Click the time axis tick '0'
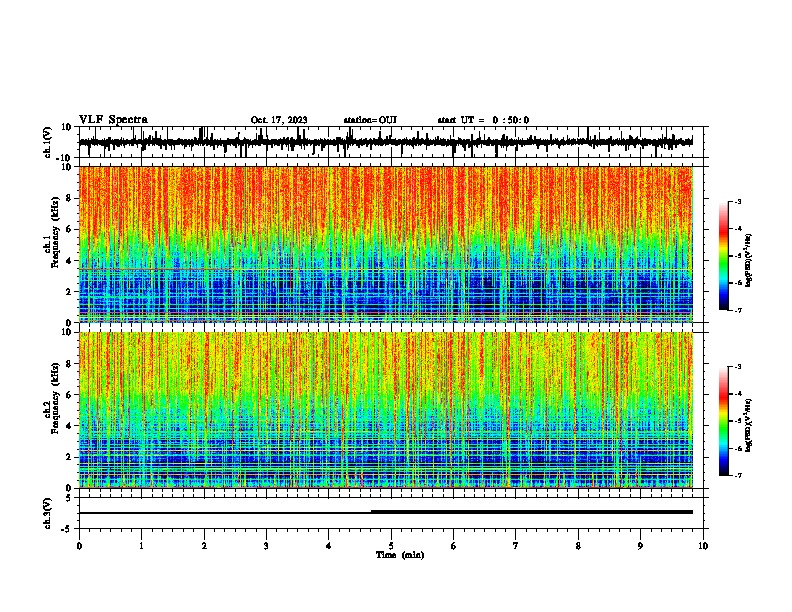The image size is (792, 612). (79, 546)
